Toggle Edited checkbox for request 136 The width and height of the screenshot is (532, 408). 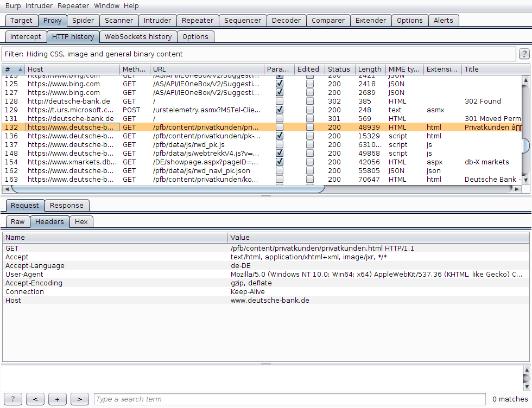(x=310, y=136)
